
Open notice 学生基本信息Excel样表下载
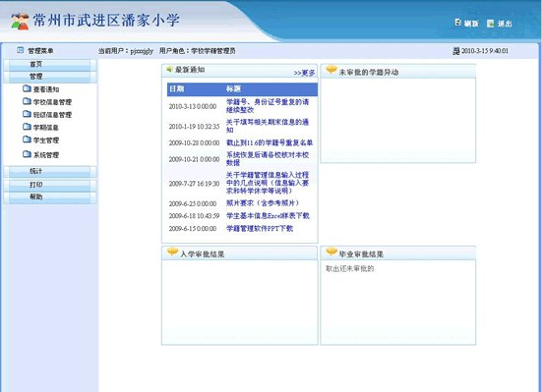coord(268,216)
